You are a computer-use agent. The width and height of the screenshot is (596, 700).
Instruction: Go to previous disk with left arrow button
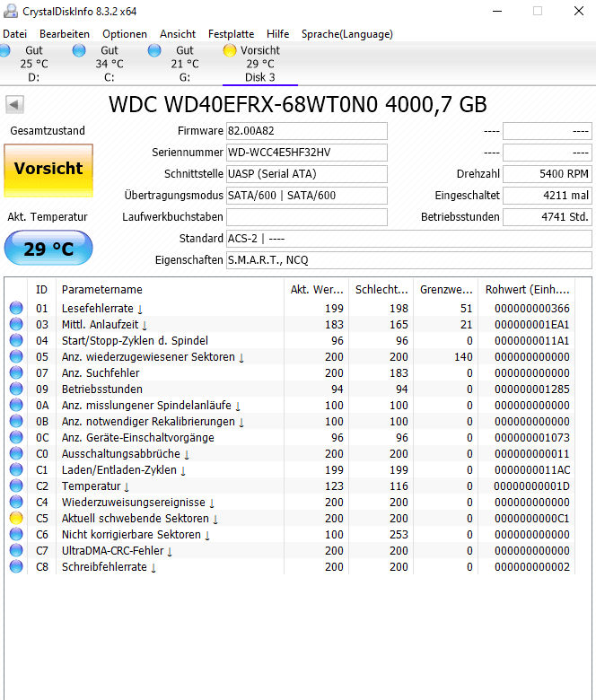pyautogui.click(x=14, y=105)
